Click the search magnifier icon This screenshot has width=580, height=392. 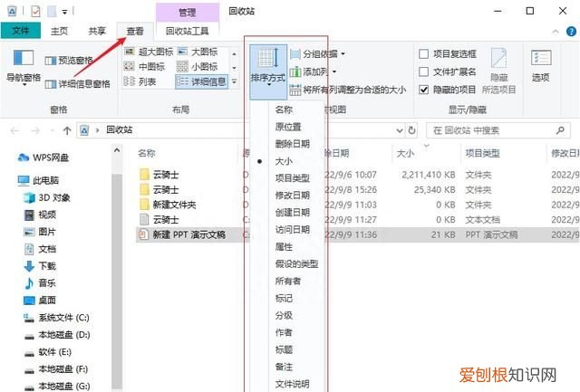click(x=560, y=130)
